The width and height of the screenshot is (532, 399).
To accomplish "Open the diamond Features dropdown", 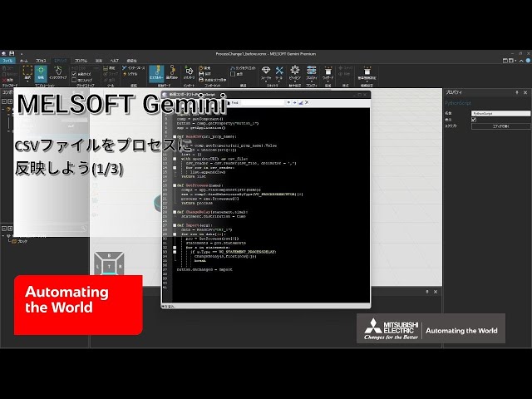I will coord(266,73).
